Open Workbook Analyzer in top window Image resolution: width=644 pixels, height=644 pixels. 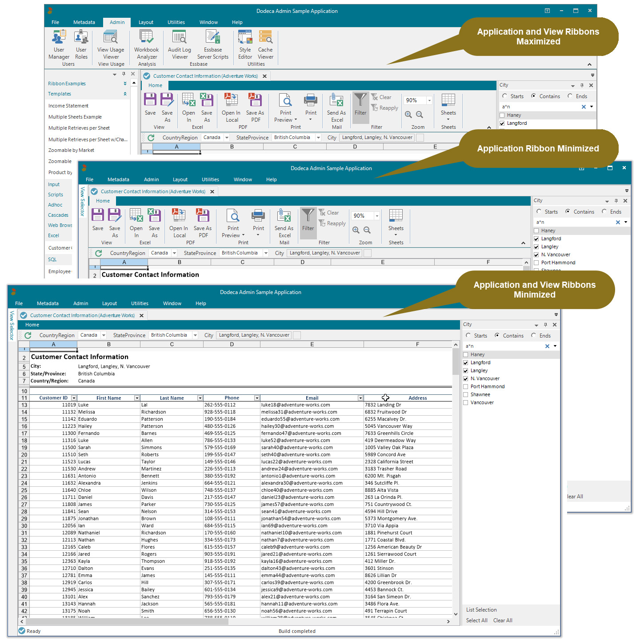click(x=147, y=44)
